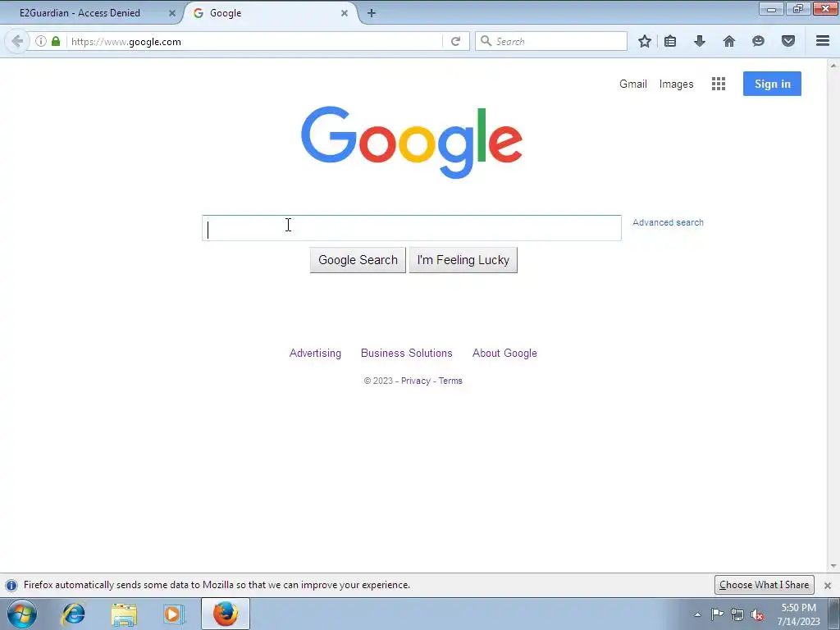Click the muted volume speaker tray icon
Screen dimensions: 840x630
(x=757, y=614)
